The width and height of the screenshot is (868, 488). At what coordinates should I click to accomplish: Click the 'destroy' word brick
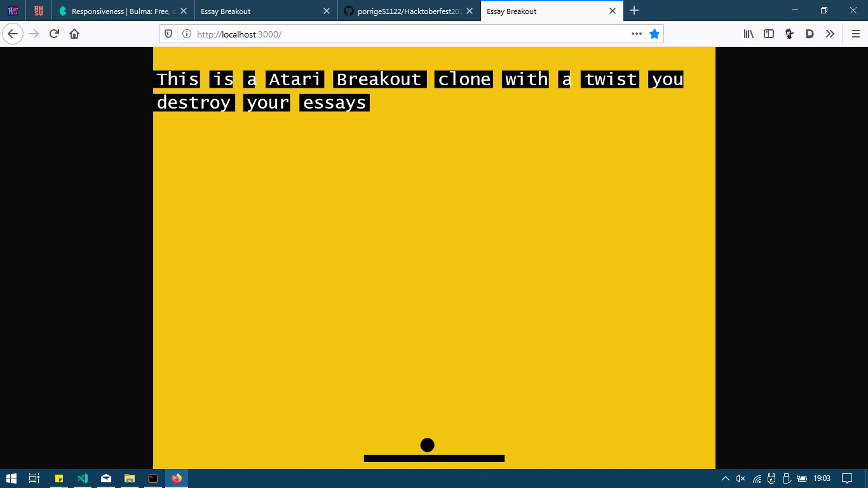[194, 102]
